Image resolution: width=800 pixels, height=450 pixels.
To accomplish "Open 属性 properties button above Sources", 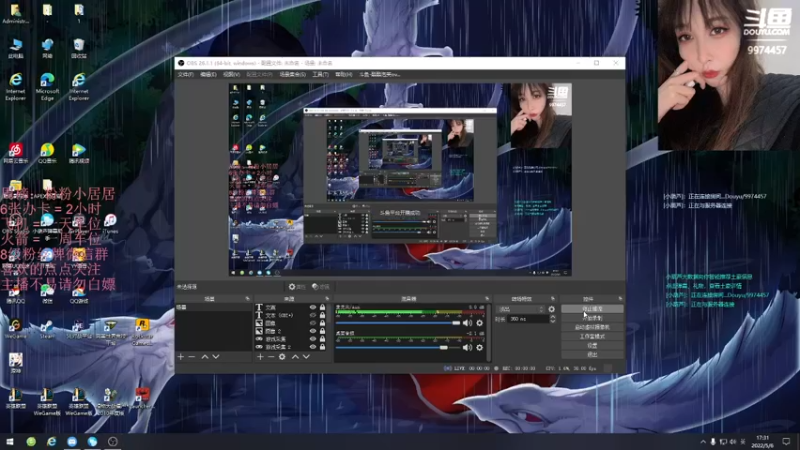I will point(297,287).
